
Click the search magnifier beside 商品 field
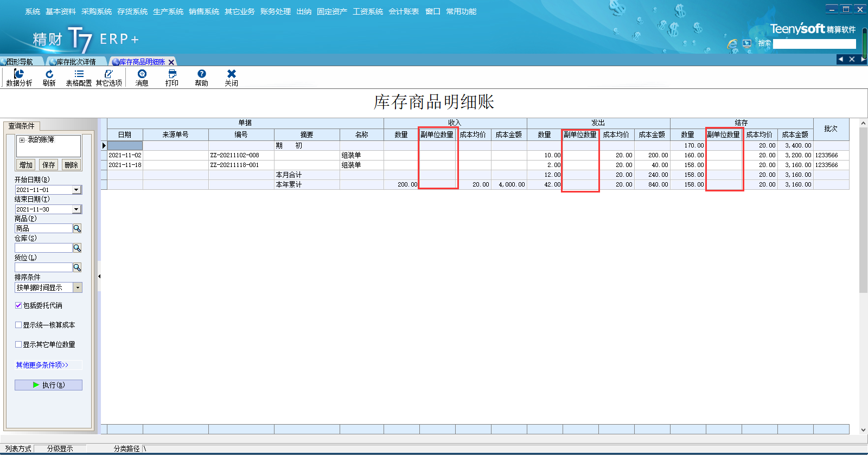(77, 228)
